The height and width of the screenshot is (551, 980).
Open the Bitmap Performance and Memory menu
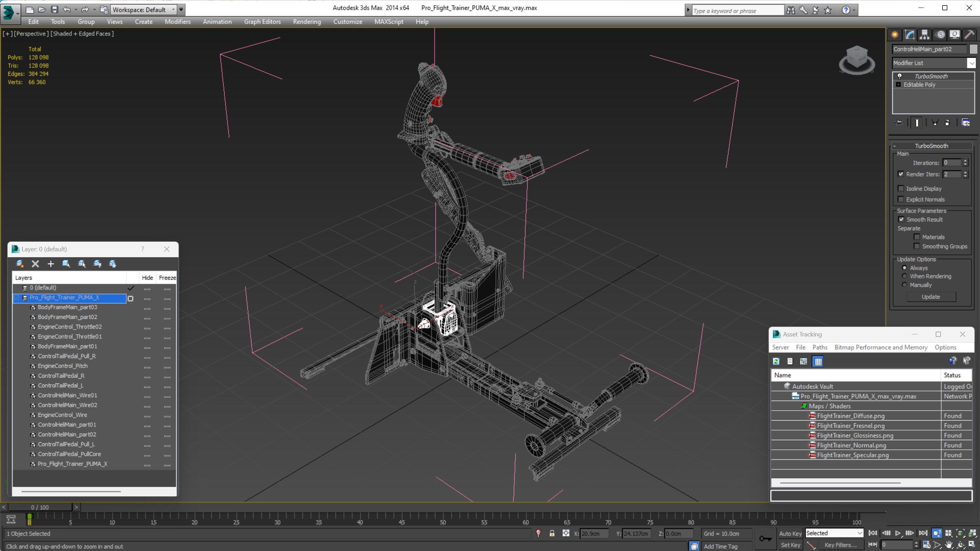pyautogui.click(x=881, y=347)
